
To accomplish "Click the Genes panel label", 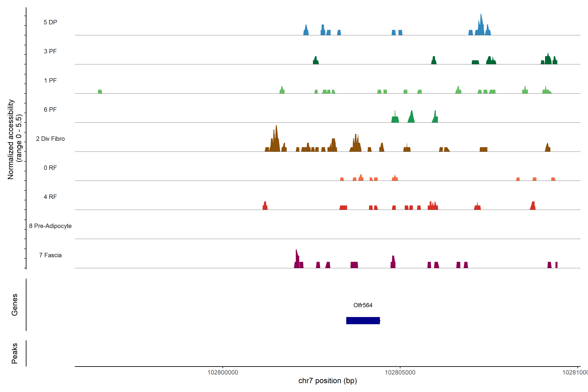I will [15, 305].
